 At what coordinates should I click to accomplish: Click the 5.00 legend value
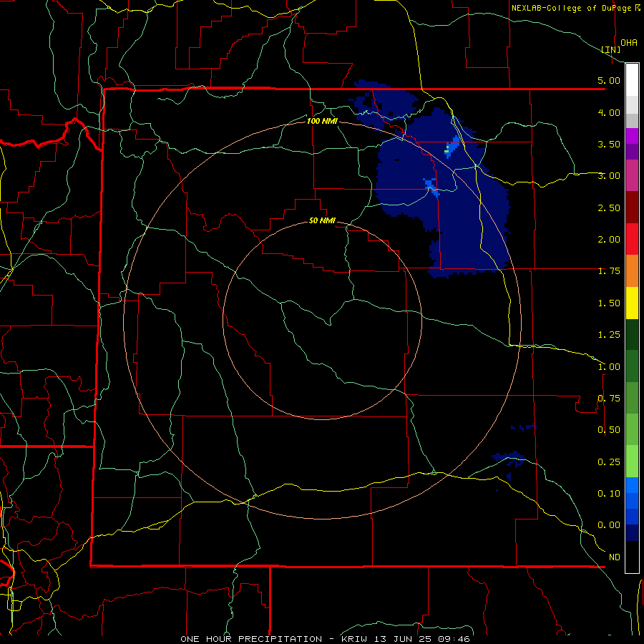coord(609,80)
